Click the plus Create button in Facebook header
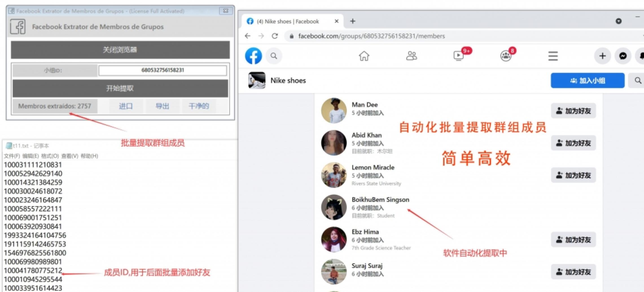Viewport: 644px width, 292px height. [602, 56]
